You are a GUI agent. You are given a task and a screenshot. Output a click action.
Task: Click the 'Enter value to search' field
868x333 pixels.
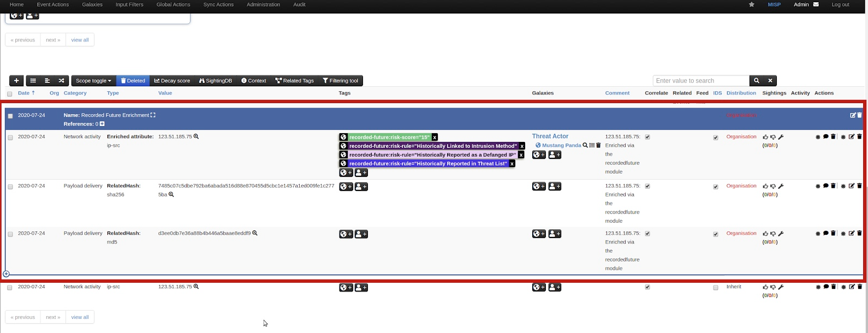pyautogui.click(x=700, y=81)
